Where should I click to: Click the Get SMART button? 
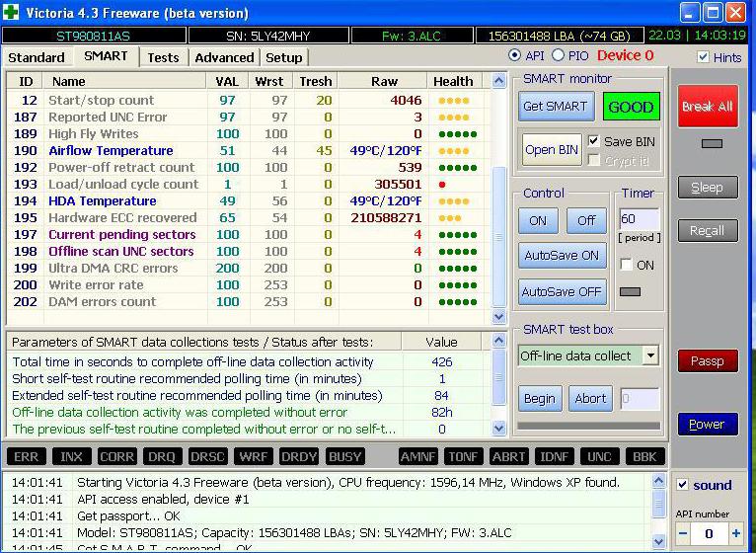pos(554,107)
